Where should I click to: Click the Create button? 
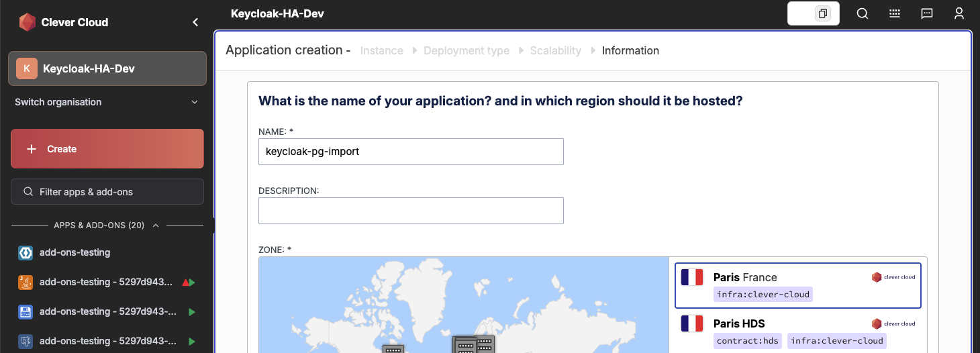click(107, 149)
